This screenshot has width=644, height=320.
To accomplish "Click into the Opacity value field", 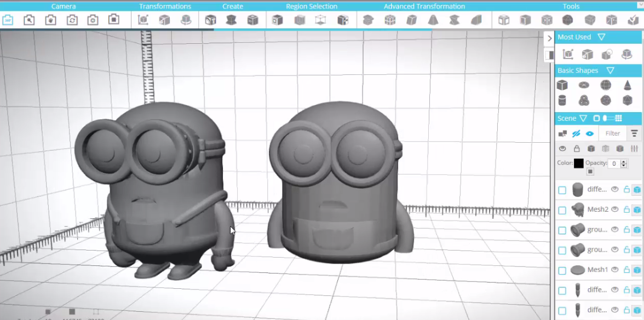I will (614, 163).
